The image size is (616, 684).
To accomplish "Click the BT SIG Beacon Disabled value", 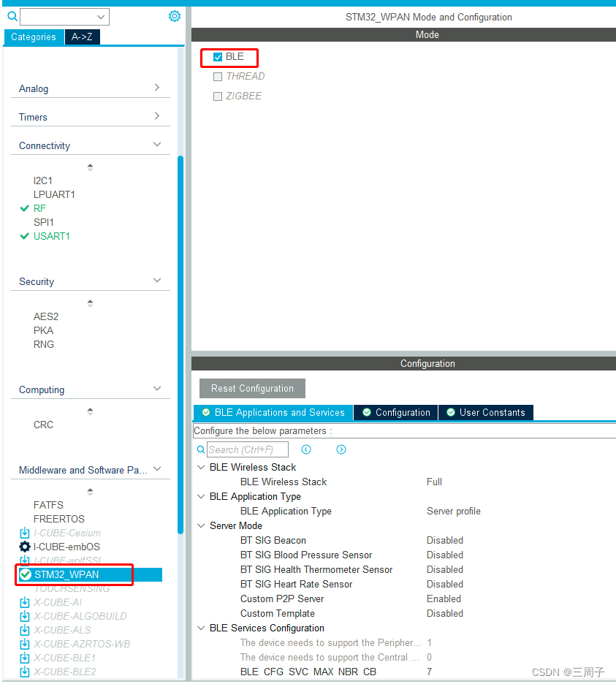I will coord(444,541).
